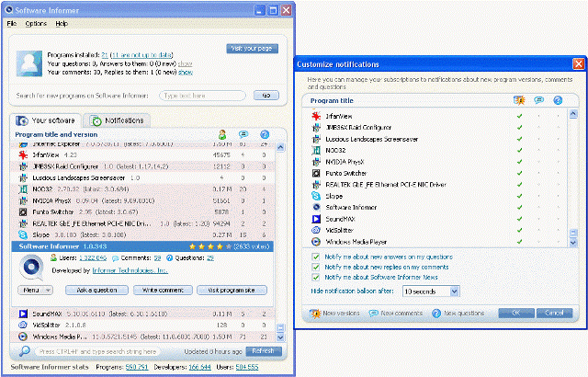The height and width of the screenshot is (377, 588).
Task: Click Punto Switcher icon in software list
Action: tap(23, 211)
